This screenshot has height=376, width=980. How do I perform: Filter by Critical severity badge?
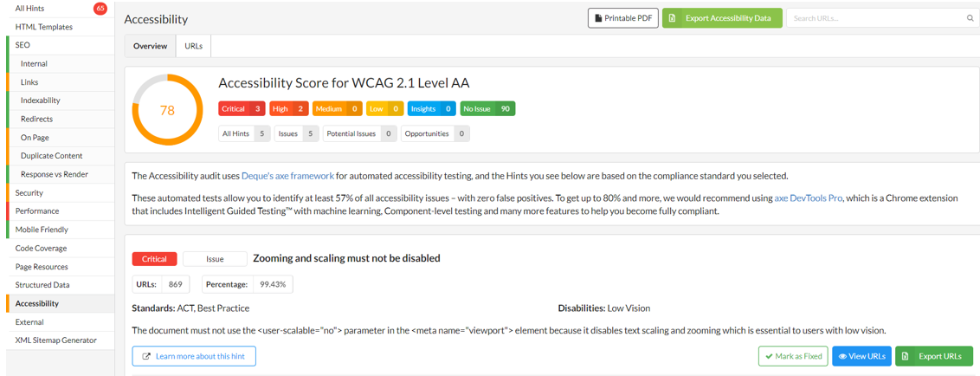[x=242, y=109]
